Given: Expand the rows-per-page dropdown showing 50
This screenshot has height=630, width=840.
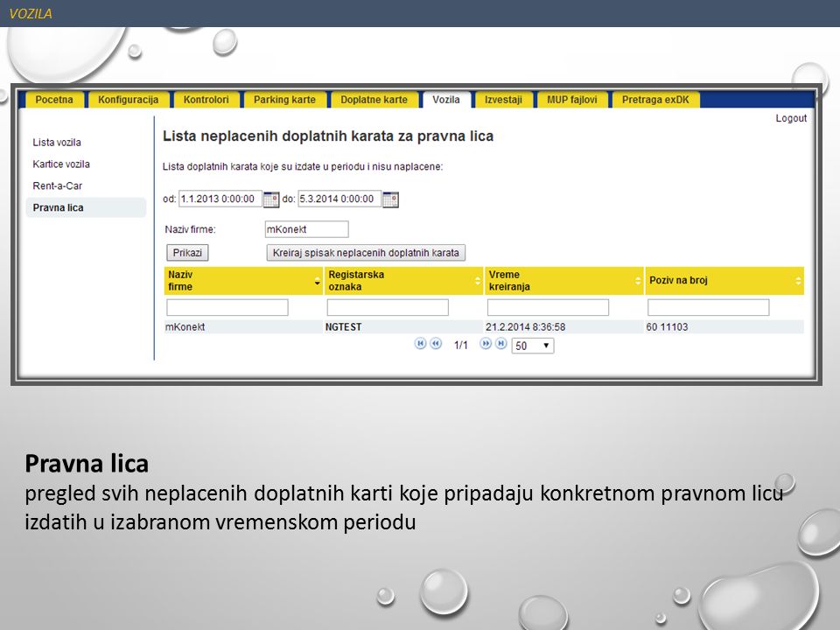Looking at the screenshot, I should [532, 346].
